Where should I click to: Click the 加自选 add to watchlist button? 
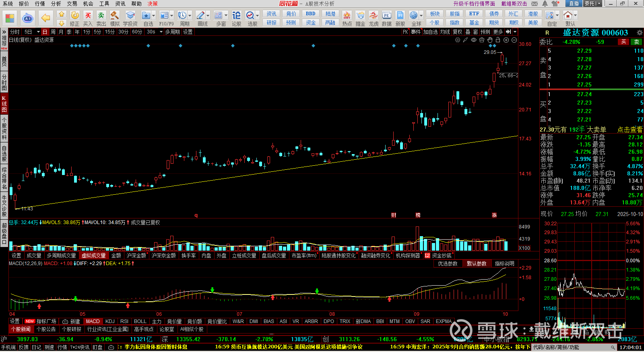click(430, 32)
